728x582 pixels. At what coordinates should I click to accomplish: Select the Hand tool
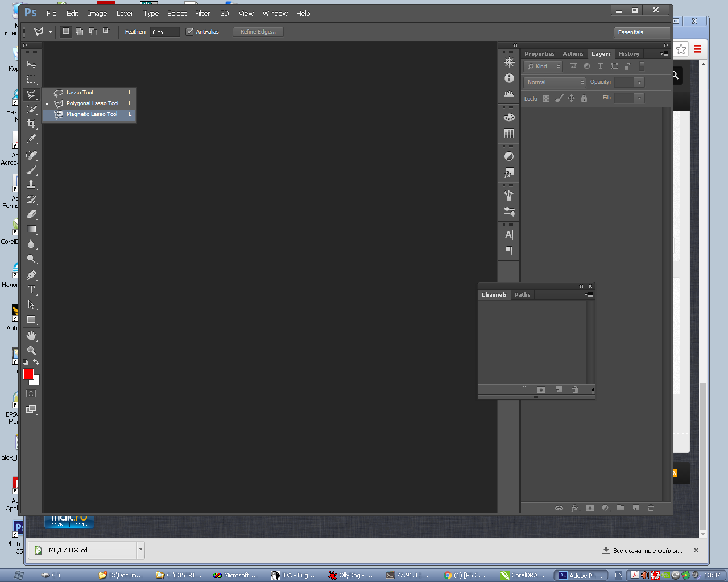pyautogui.click(x=31, y=336)
